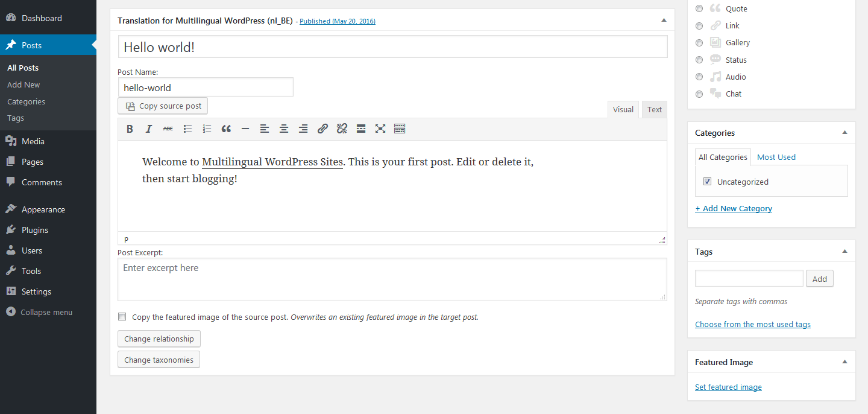Collapse the Translation for Multilingual WordPress box
The width and height of the screenshot is (868, 414).
[x=664, y=21]
